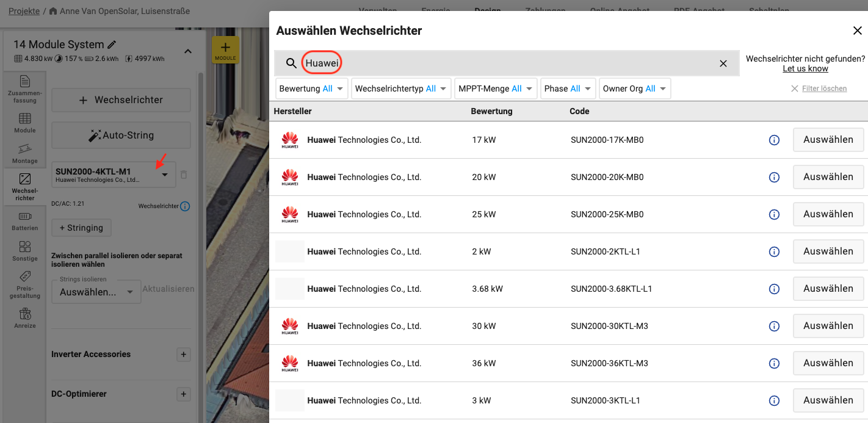Screen dimensions: 868x423
Task: Choose Auswählen for SUN2000-3.68KTL-L1
Action: point(828,289)
